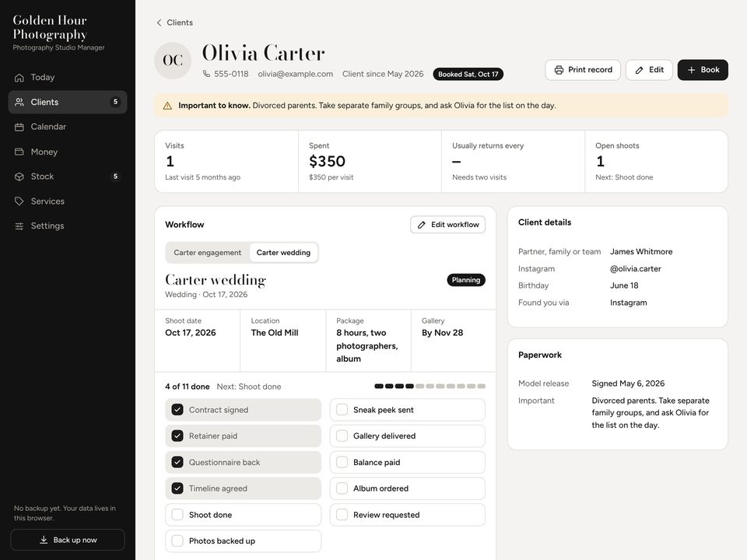Click partner name James Whitmore
This screenshot has width=747, height=560.
(641, 251)
